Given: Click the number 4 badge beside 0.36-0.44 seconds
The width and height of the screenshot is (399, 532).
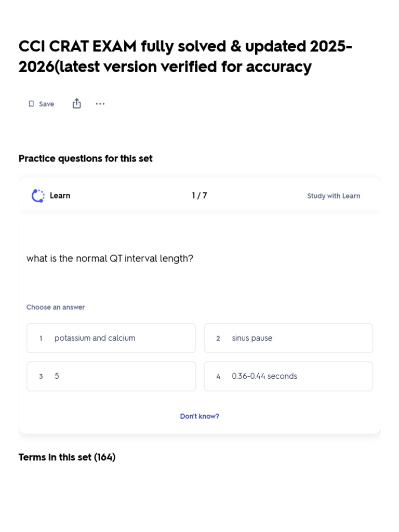Looking at the screenshot, I should coord(218,376).
